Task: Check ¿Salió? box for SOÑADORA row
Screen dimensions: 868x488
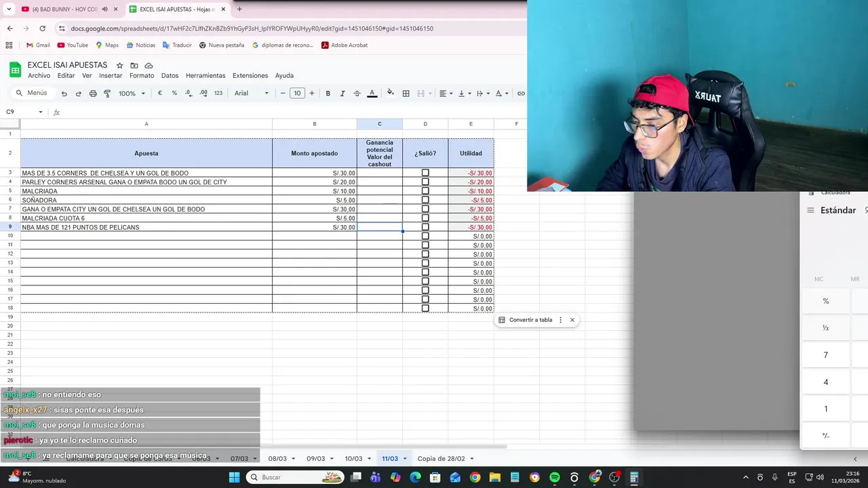Action: (425, 200)
